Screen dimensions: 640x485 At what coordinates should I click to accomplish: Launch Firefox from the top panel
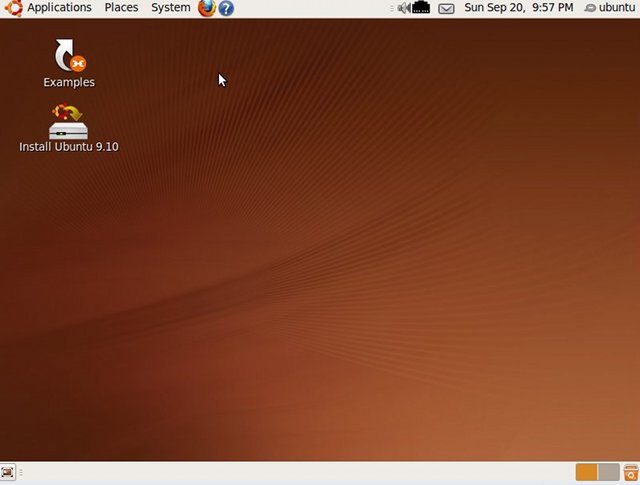tap(207, 8)
